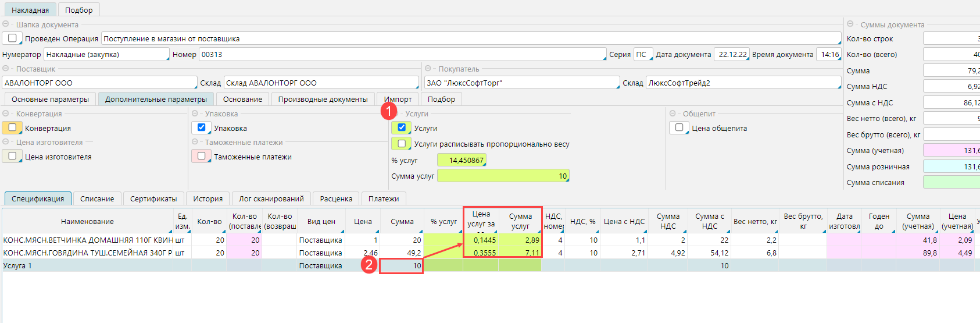980x323 pixels.
Task: Open the Дата документа date field
Action: 731,54
